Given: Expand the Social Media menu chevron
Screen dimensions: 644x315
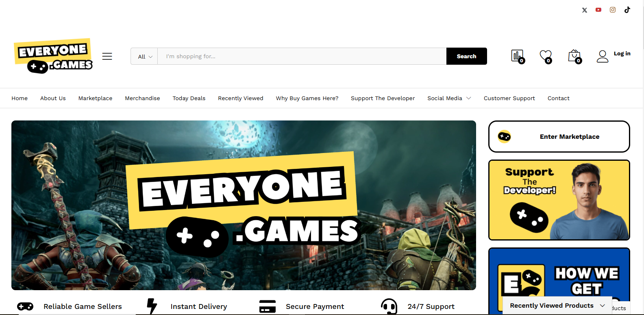Looking at the screenshot, I should point(469,98).
